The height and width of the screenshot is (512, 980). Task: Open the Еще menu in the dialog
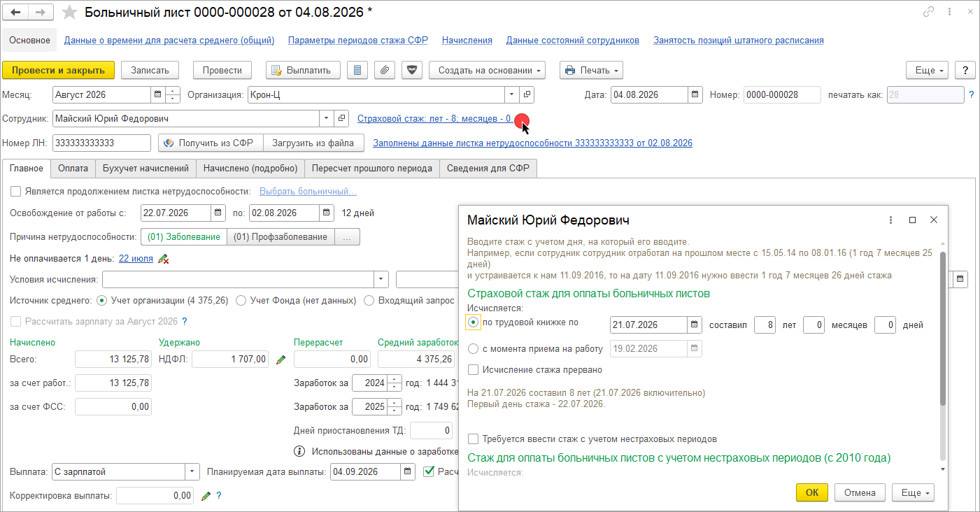(913, 492)
